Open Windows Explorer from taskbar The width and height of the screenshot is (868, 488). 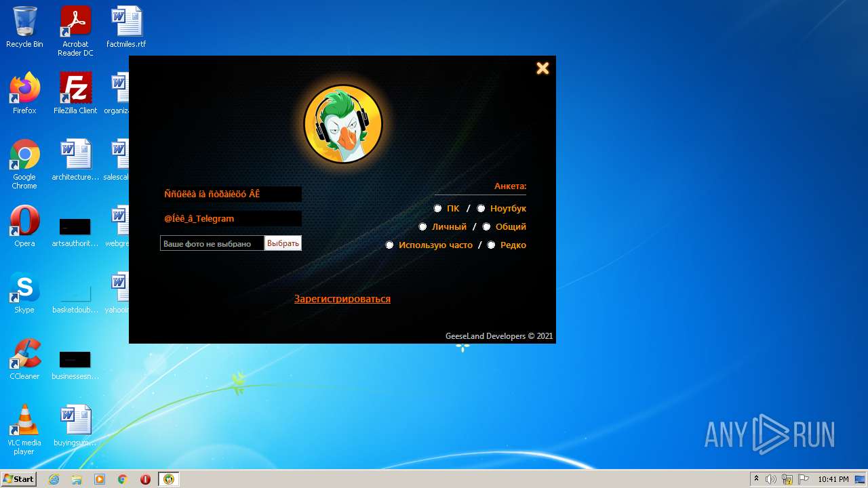77,479
